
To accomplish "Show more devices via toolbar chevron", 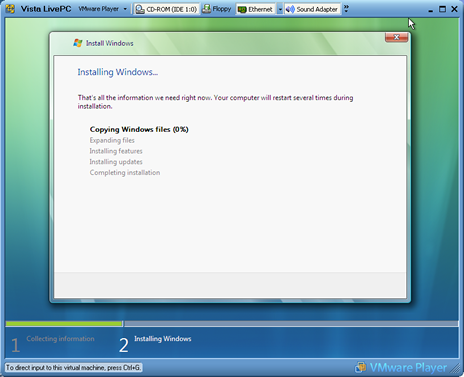I will [346, 9].
